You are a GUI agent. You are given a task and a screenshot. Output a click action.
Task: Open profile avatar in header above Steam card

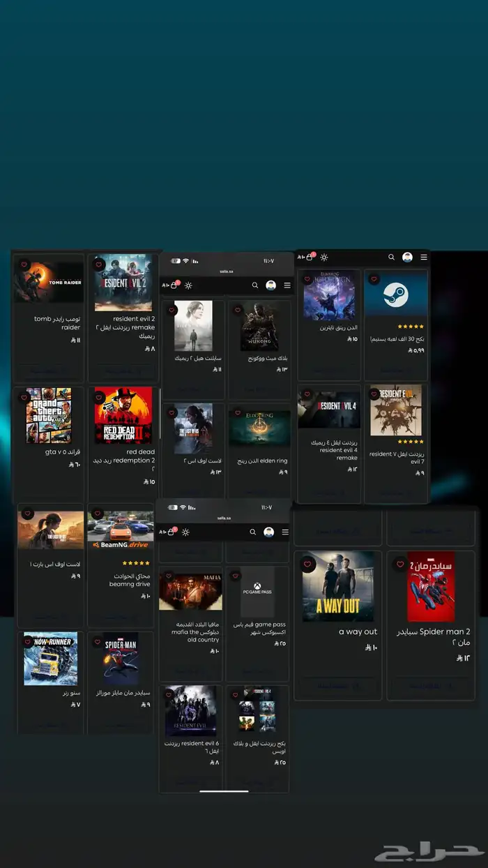407,257
